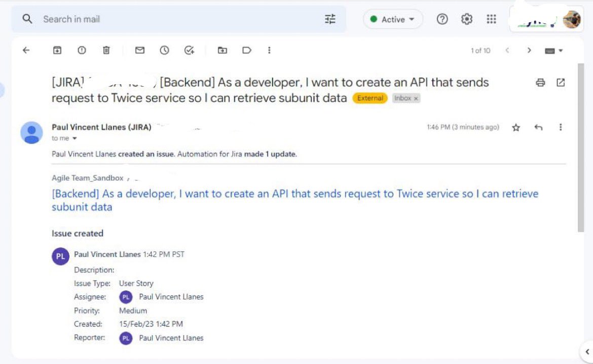This screenshot has width=593, height=364.
Task: Report this email as spam
Action: [x=82, y=50]
